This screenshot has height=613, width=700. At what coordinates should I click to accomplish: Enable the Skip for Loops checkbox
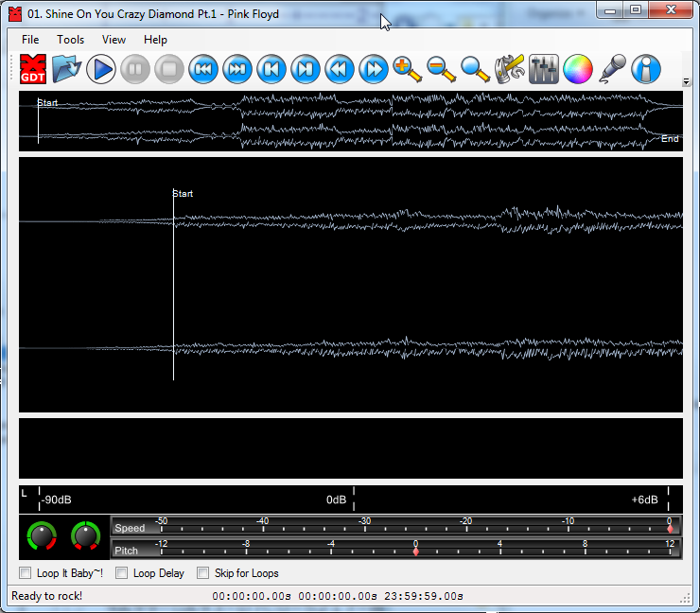[x=203, y=573]
